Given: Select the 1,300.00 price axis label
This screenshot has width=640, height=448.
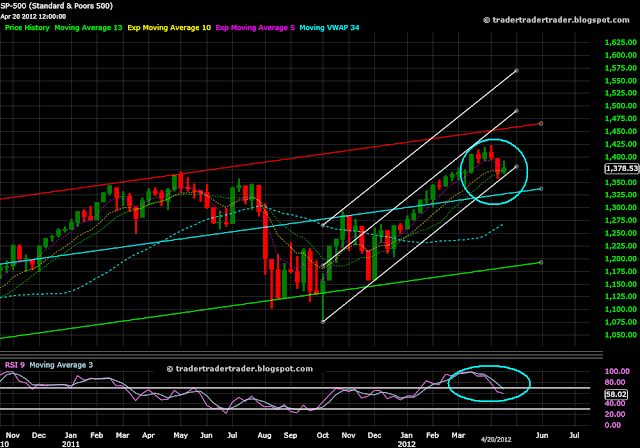Looking at the screenshot, I should coord(620,207).
